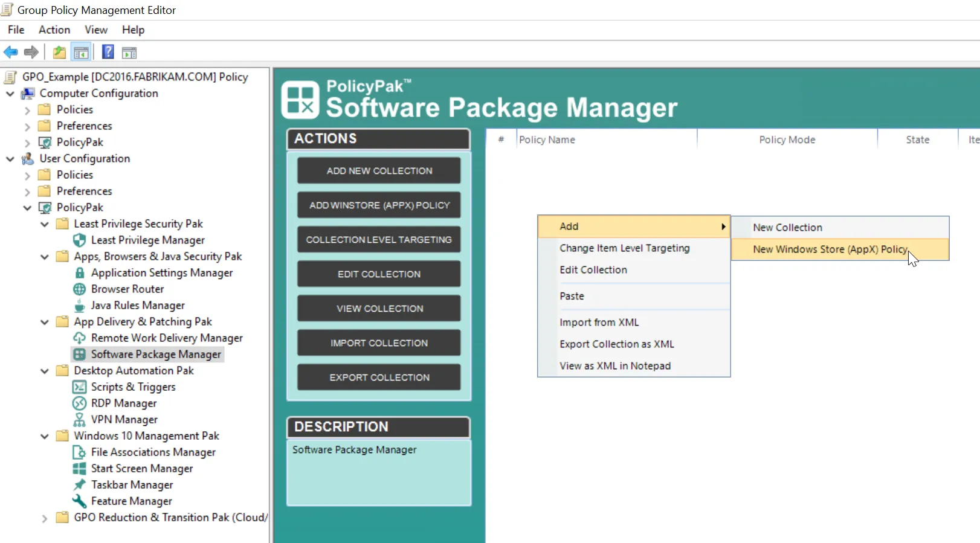Click the VPN Manager icon
Image resolution: width=980 pixels, height=543 pixels.
coord(79,420)
